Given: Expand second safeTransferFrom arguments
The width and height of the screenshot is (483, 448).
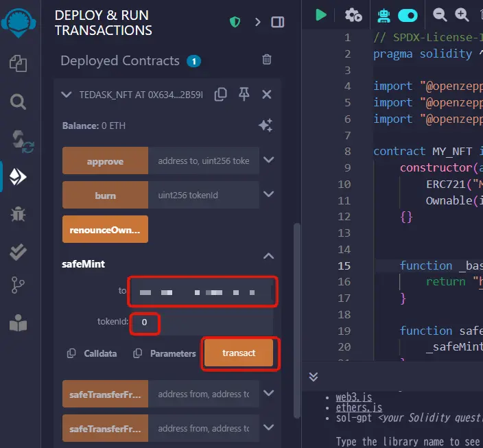Looking at the screenshot, I should click(x=269, y=427).
